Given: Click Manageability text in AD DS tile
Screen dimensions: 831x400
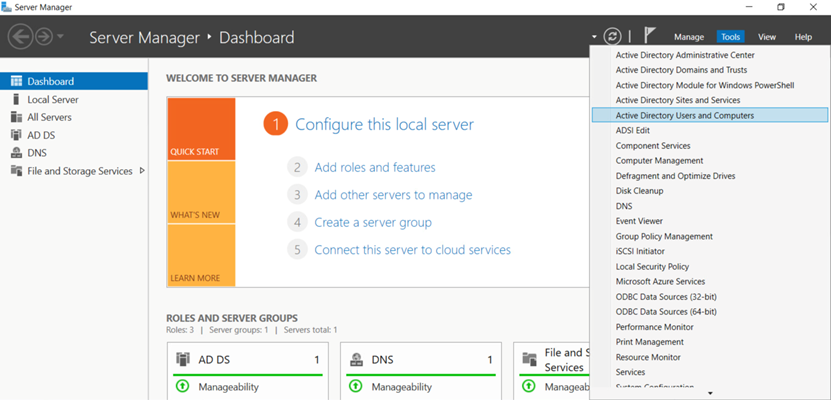Looking at the screenshot, I should 228,387.
